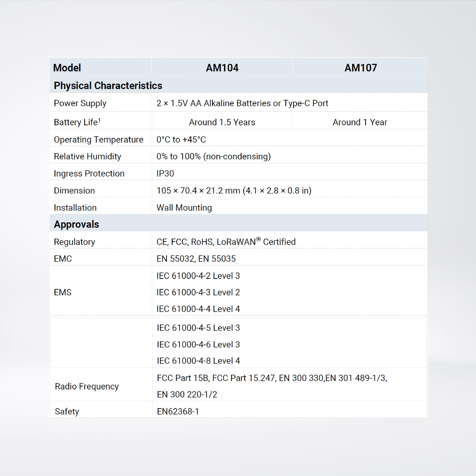Click the EMS row label
The image size is (476, 476).
tap(63, 292)
